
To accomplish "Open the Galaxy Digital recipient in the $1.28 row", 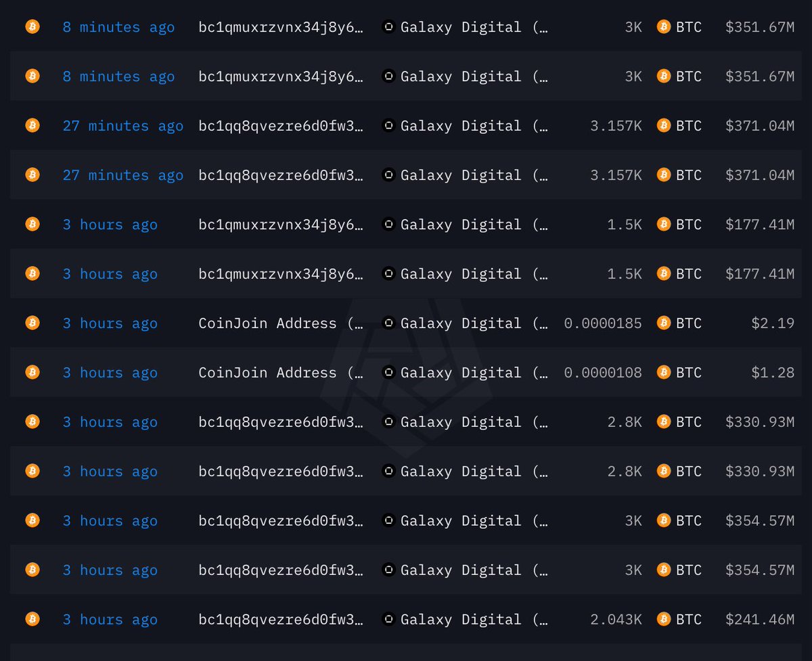I will tap(474, 373).
